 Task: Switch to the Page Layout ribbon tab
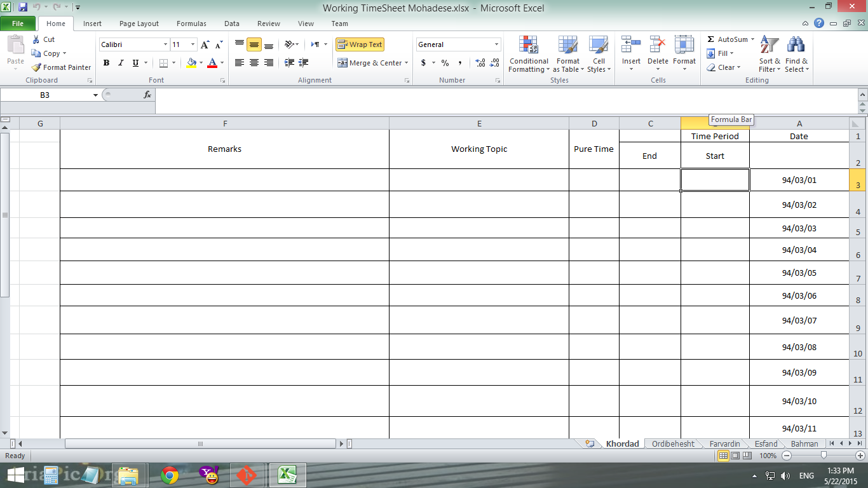pos(139,24)
